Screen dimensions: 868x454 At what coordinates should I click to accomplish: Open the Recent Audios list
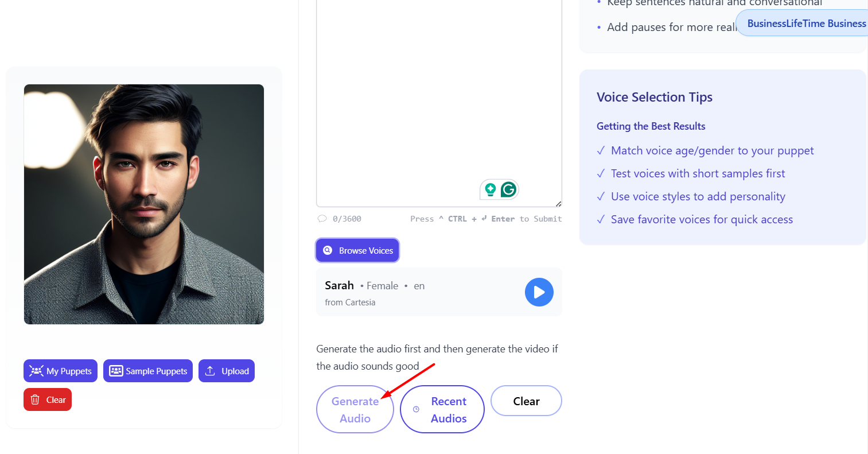pyautogui.click(x=442, y=409)
